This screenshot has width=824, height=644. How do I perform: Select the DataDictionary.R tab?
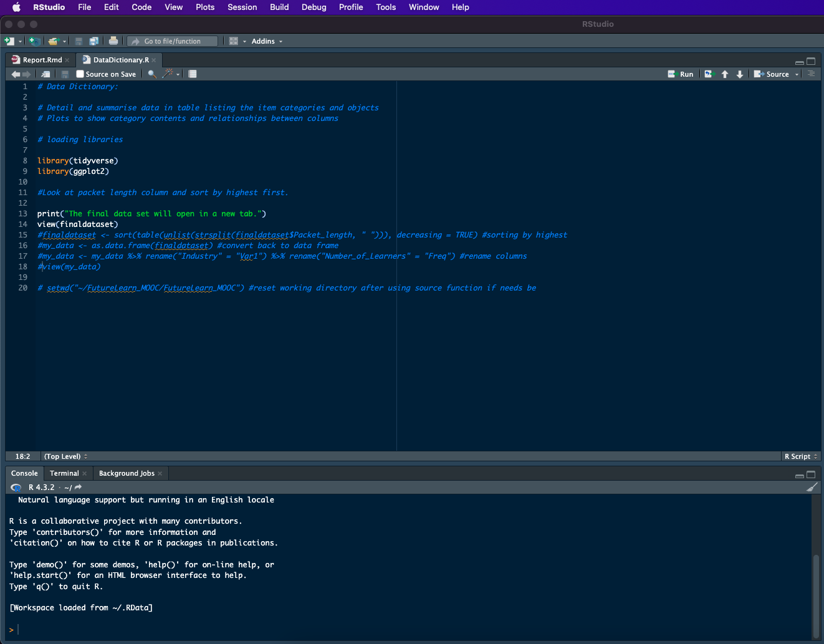pos(121,60)
